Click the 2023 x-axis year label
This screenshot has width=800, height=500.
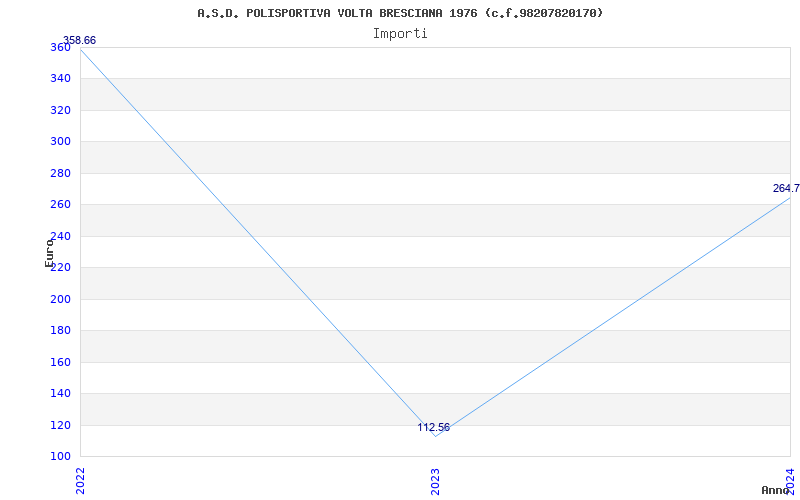coord(435,481)
